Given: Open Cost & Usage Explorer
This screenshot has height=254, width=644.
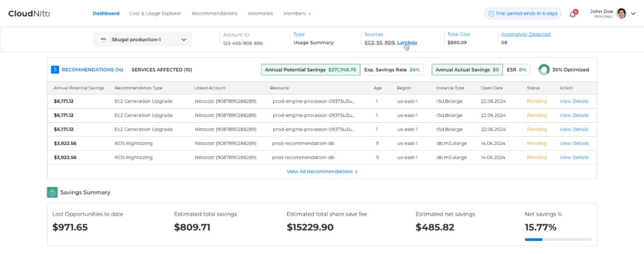Looking at the screenshot, I should 155,14.
